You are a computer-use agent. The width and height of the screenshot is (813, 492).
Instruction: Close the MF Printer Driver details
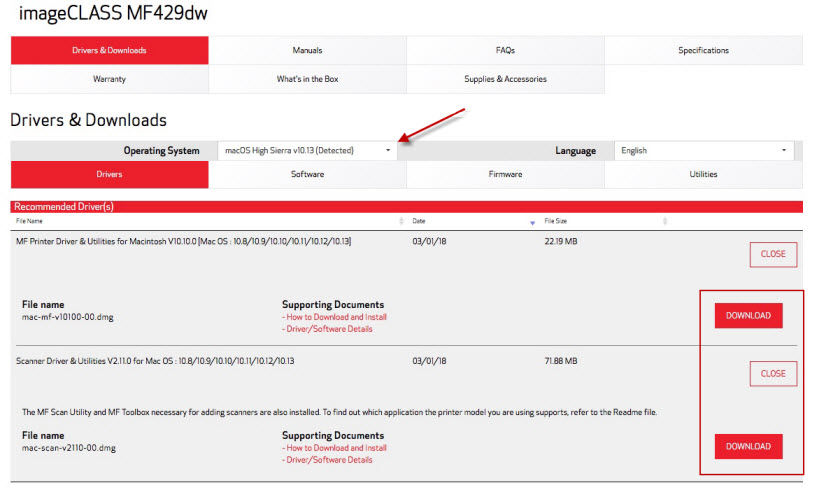[x=773, y=254]
